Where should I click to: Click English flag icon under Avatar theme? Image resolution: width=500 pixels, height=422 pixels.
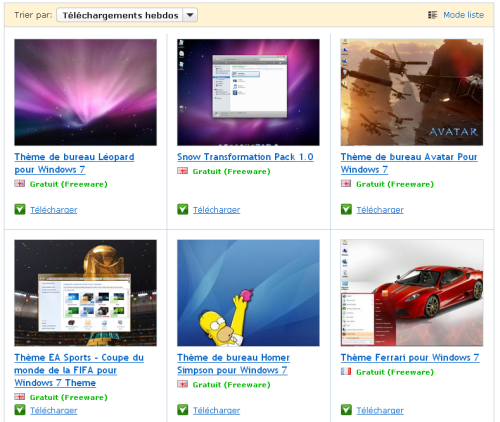346,184
